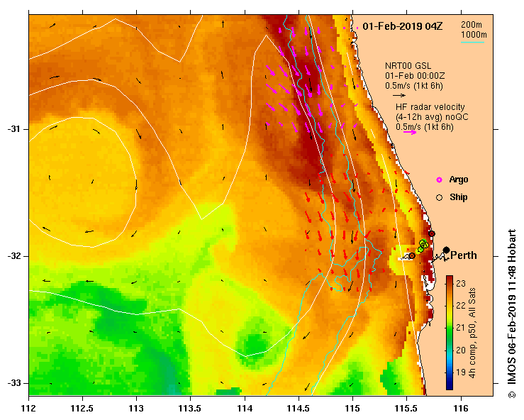This screenshot has height=420, width=524.
Task: Click the temperature color scale bar
Action: tap(450, 333)
